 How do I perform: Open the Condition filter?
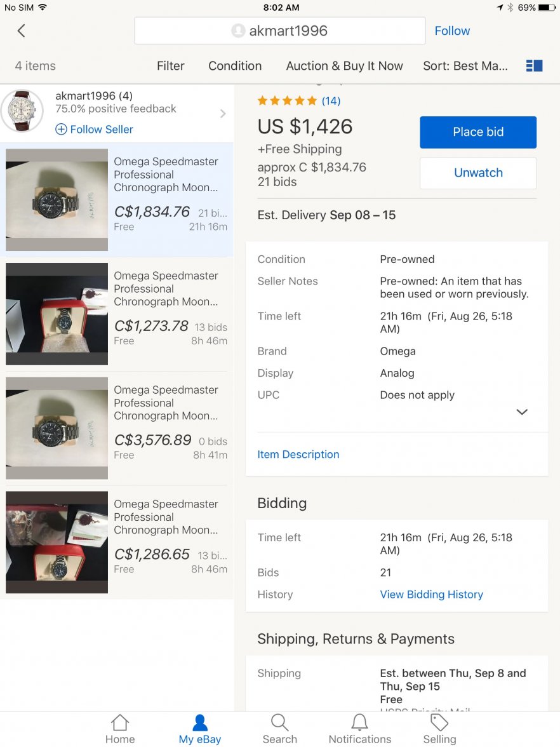[235, 66]
